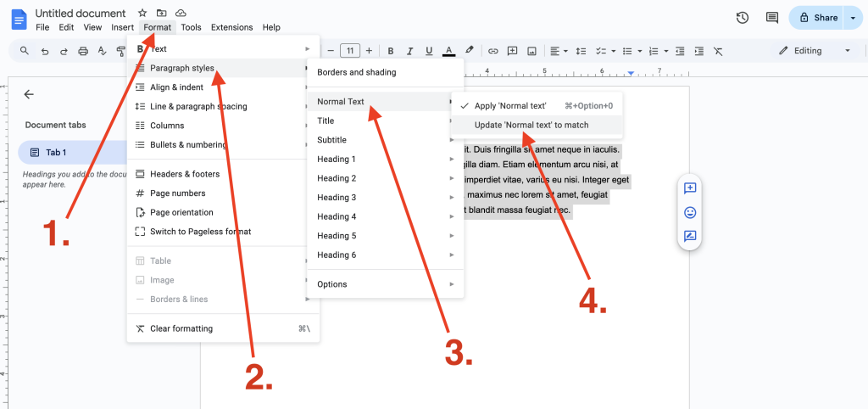868x409 pixels.
Task: Click the add comment icon beside document
Action: [690, 188]
